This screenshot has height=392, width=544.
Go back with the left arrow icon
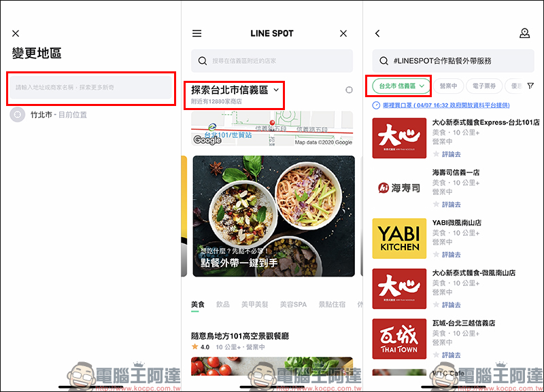pos(377,33)
